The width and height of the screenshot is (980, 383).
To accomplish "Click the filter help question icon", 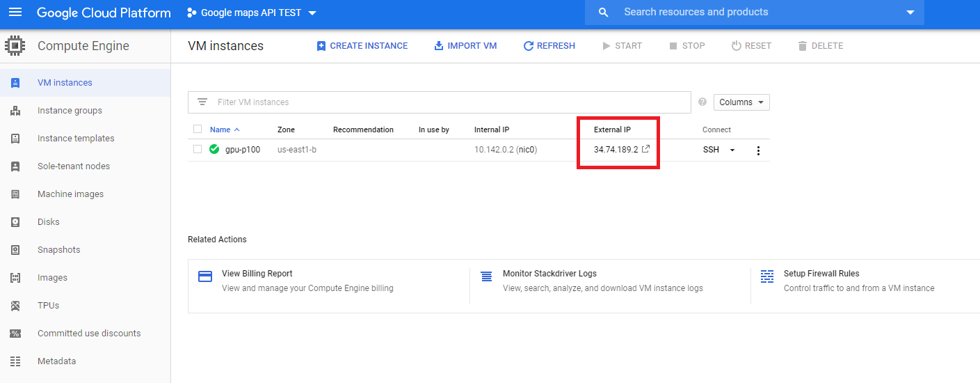I will tap(702, 102).
